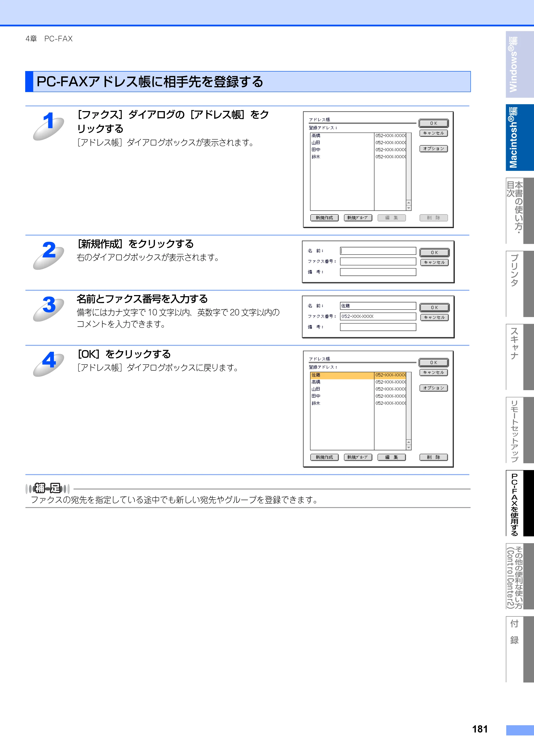Switch to the スキャナ side tab
Screen dimensions: 534x756
[x=520, y=357]
